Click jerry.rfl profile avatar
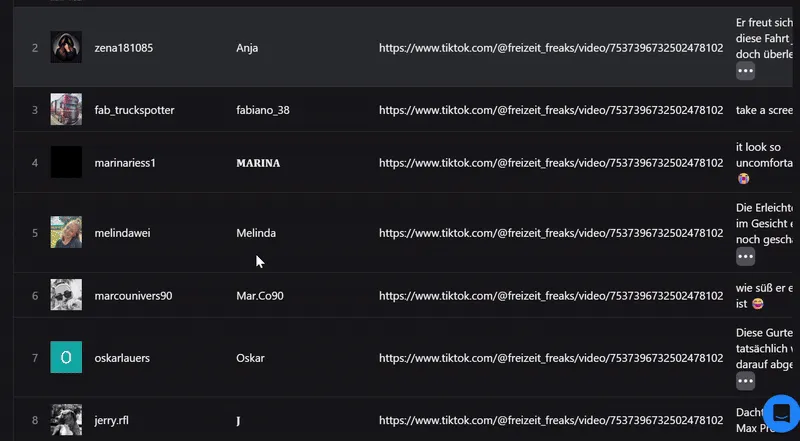This screenshot has width=800, height=441. (x=66, y=420)
